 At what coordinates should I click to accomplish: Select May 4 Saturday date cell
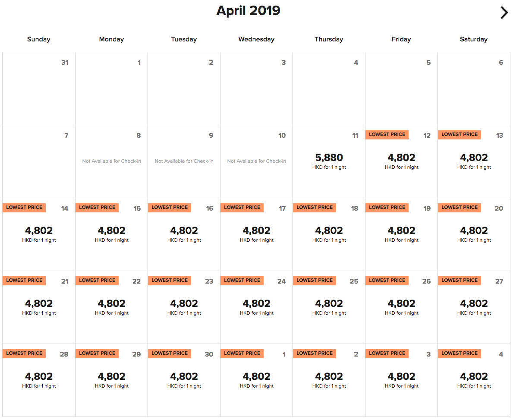click(474, 380)
